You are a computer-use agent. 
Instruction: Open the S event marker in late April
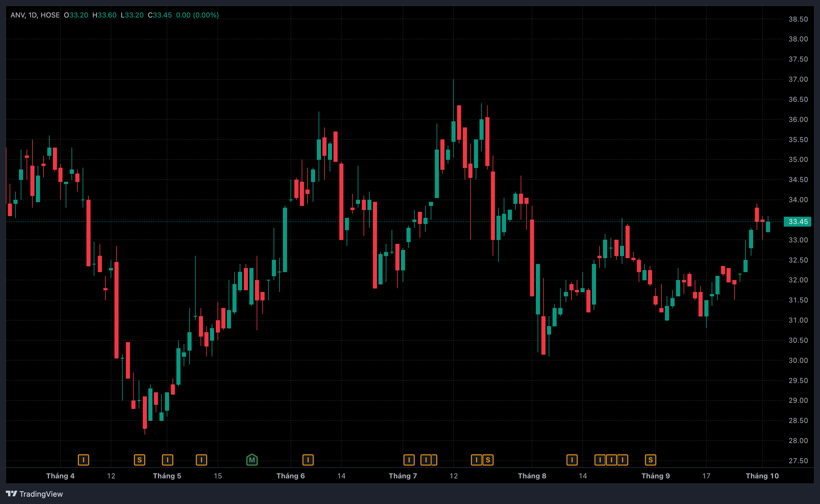click(x=139, y=460)
